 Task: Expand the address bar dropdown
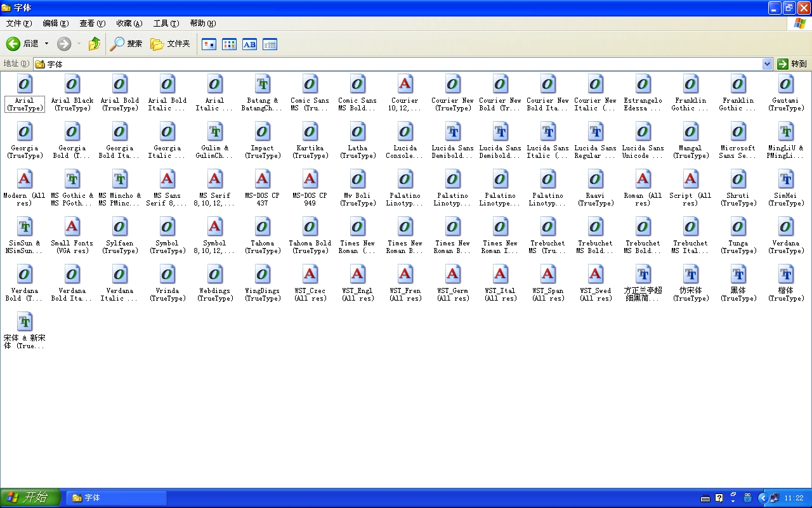[767, 64]
